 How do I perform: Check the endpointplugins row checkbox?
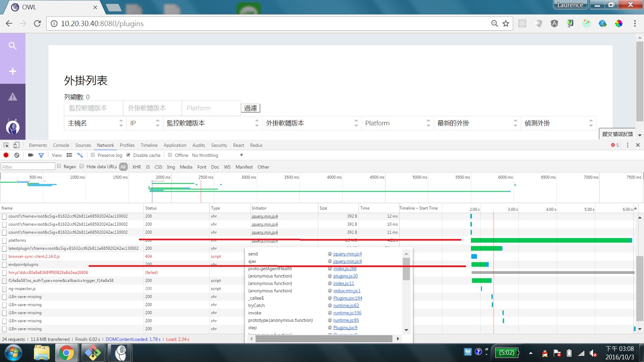click(4, 265)
